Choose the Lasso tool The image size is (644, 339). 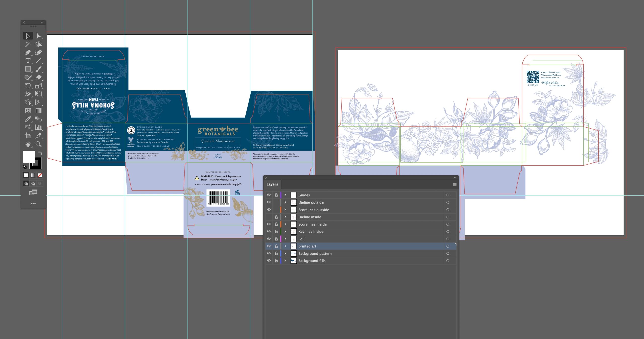click(38, 44)
